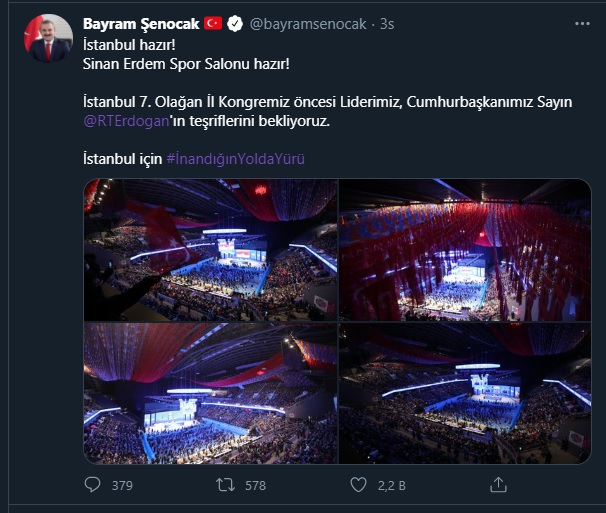The height and width of the screenshot is (513, 606).
Task: Like the tweet with heart icon
Action: (358, 485)
